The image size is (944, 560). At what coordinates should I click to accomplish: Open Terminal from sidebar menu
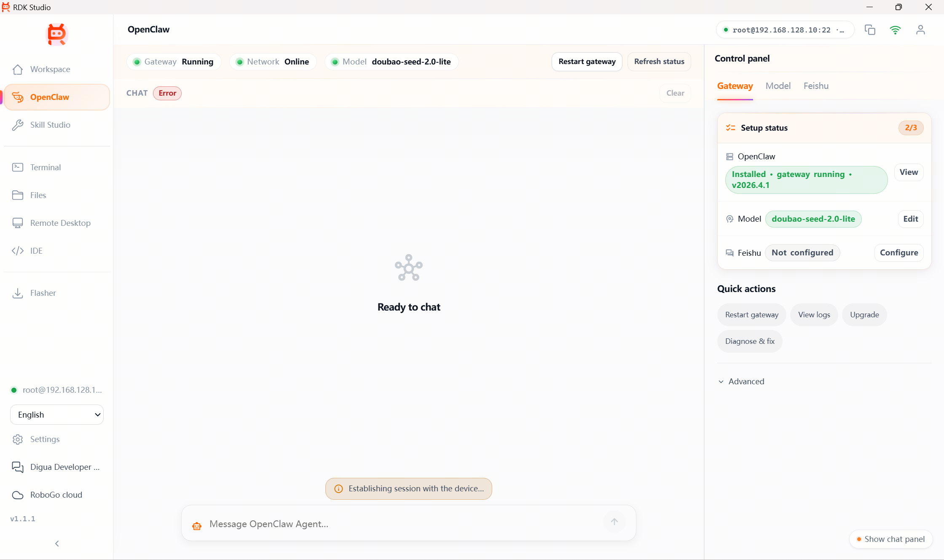57,167
